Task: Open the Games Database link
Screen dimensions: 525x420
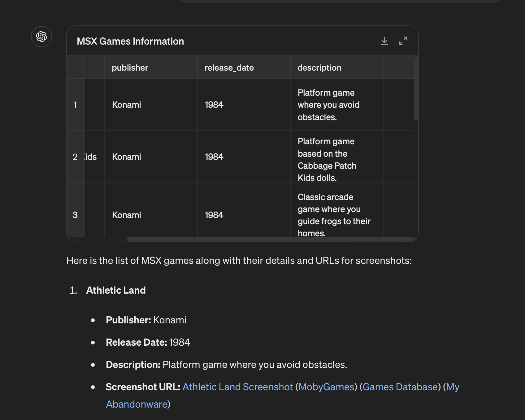Action: (400, 387)
